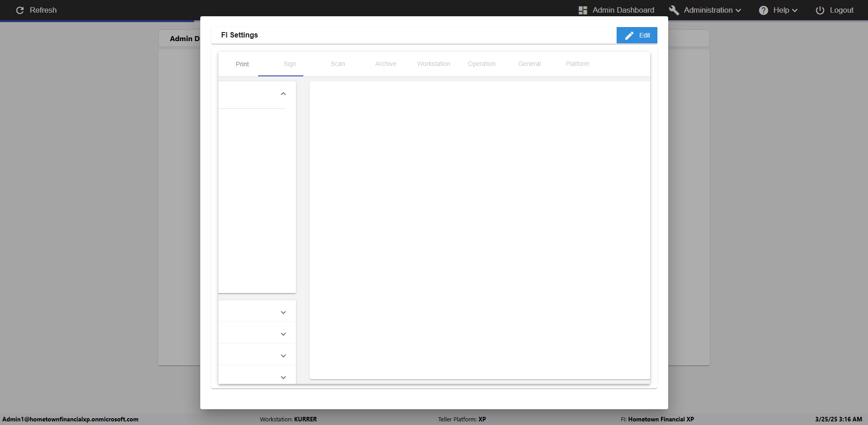Click the date and time status text
Screen dimensions: 868x425
coord(839,419)
